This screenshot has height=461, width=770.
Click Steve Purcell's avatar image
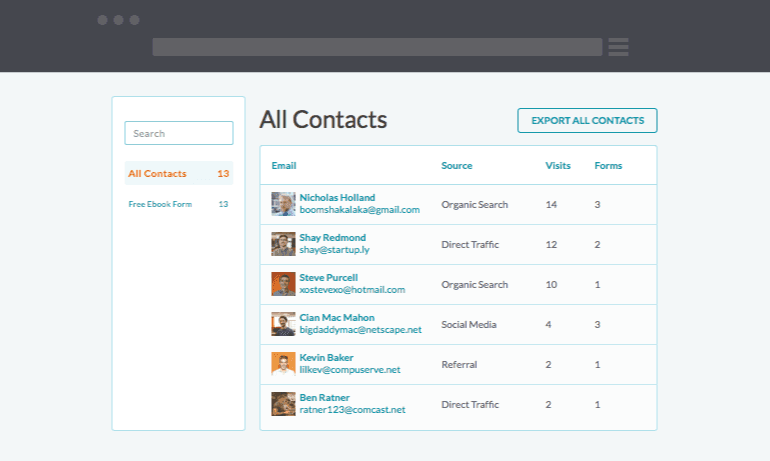(283, 284)
